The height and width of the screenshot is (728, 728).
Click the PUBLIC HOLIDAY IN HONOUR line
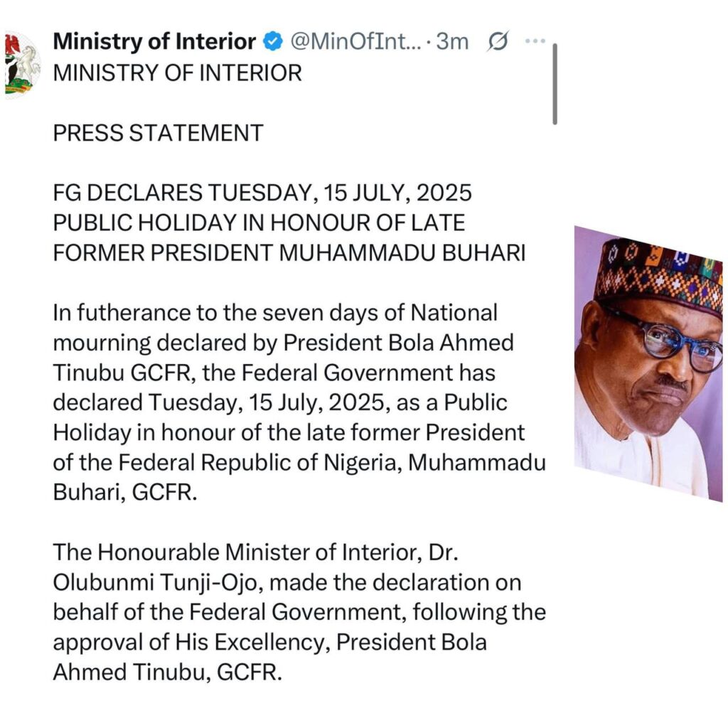[x=259, y=223]
